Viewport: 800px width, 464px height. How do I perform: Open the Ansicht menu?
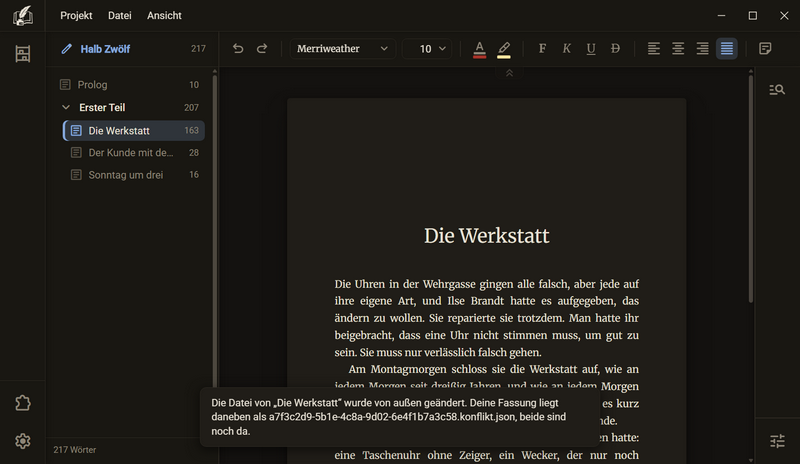tap(164, 16)
